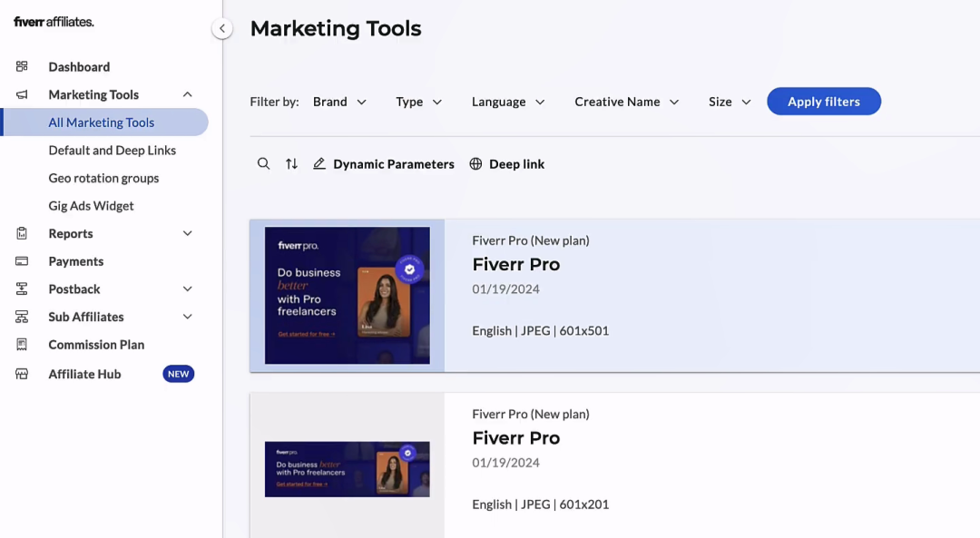This screenshot has height=538, width=980.
Task: Click the Postback icon in sidebar
Action: [22, 289]
